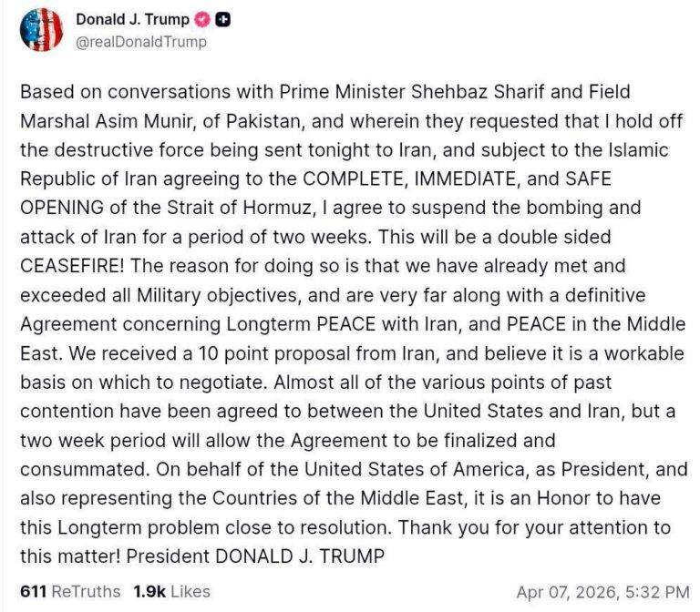The image size is (700, 612).
Task: Click the number 611 in the ReTruths count
Action: click(33, 591)
